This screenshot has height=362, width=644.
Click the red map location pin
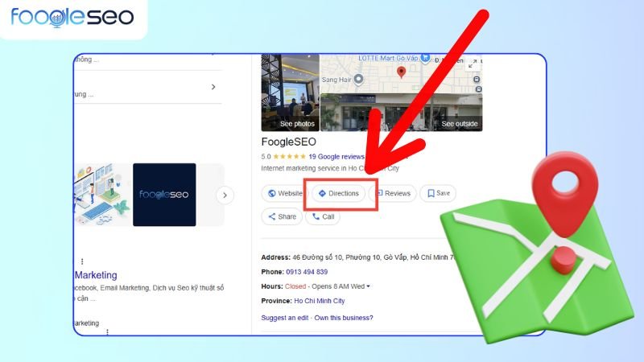point(402,73)
